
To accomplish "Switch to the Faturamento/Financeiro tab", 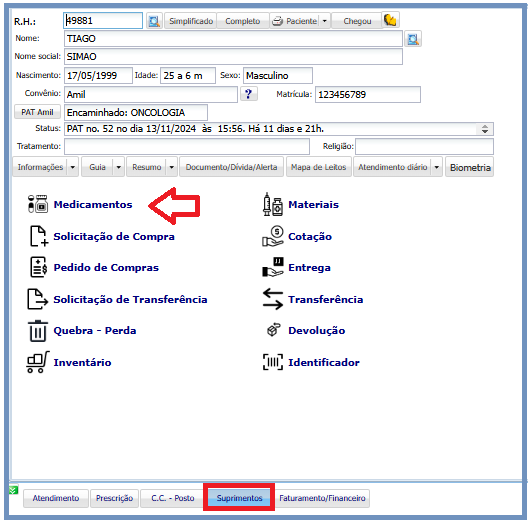I will click(322, 498).
